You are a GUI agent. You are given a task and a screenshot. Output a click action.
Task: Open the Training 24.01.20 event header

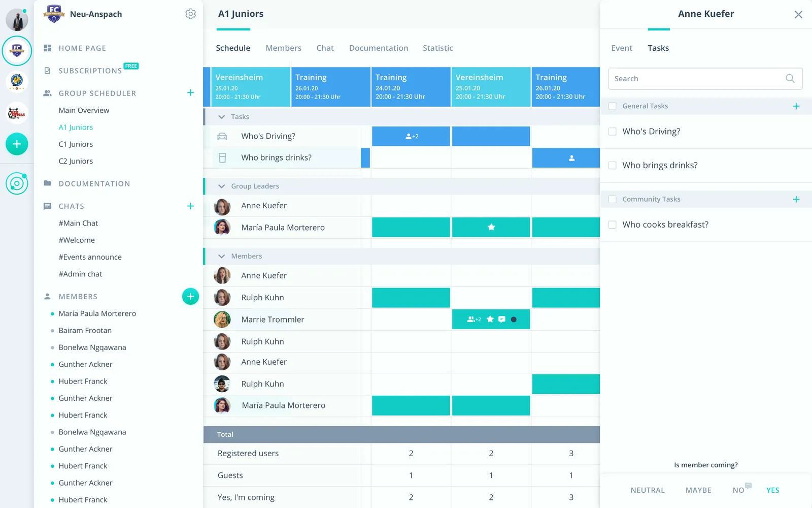click(x=411, y=87)
